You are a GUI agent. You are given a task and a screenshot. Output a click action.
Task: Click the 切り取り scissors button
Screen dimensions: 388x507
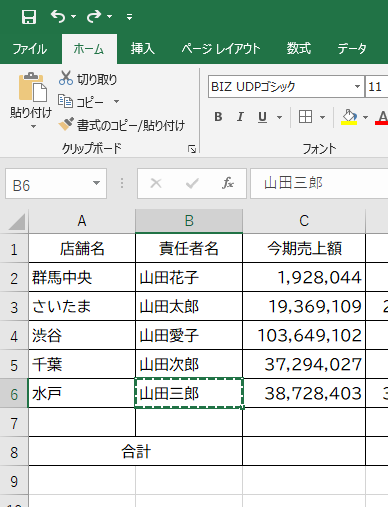tap(88, 79)
